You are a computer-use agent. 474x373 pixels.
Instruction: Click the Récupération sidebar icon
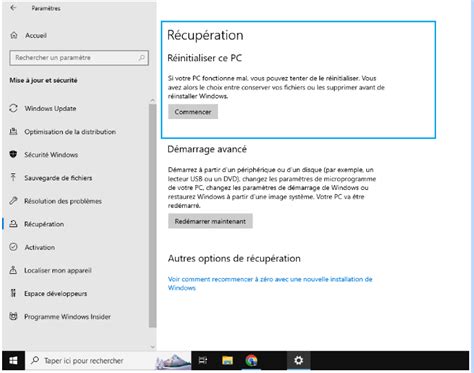(13, 224)
